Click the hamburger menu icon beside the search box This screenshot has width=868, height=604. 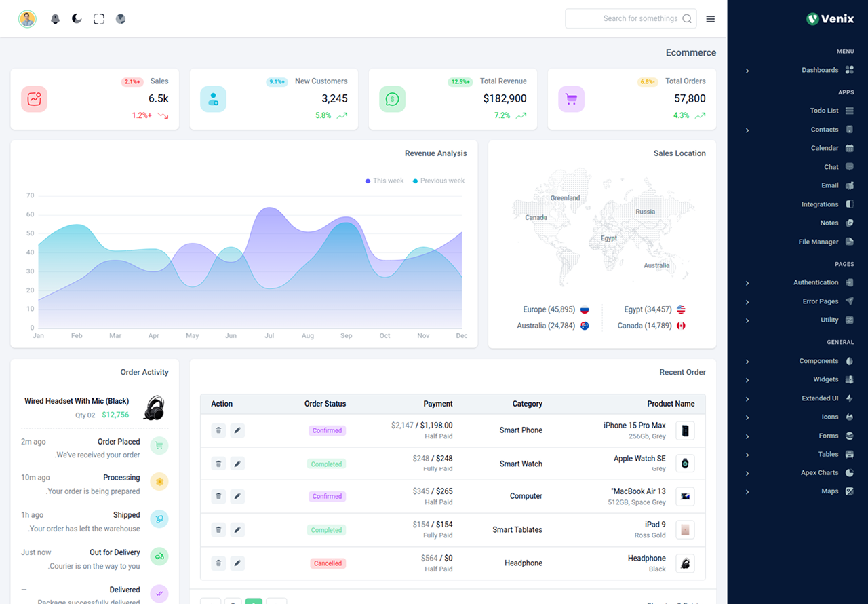coord(710,19)
